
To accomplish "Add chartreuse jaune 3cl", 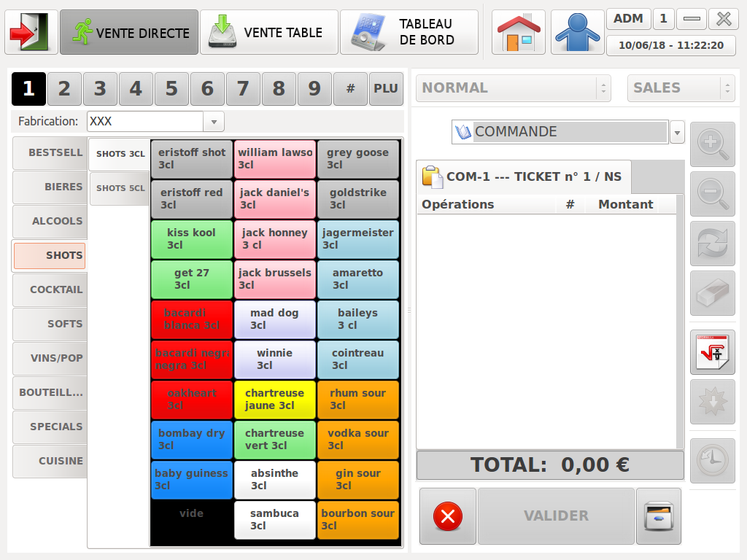I will click(x=275, y=400).
